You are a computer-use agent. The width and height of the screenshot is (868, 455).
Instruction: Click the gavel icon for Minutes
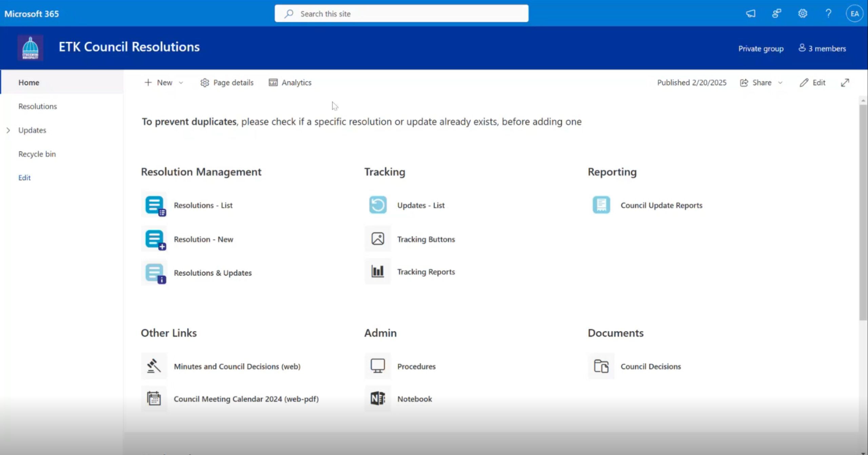(154, 366)
